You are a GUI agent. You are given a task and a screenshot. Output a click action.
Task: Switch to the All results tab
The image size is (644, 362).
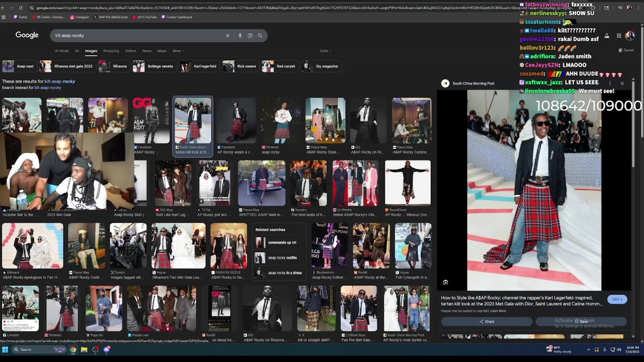[76, 51]
